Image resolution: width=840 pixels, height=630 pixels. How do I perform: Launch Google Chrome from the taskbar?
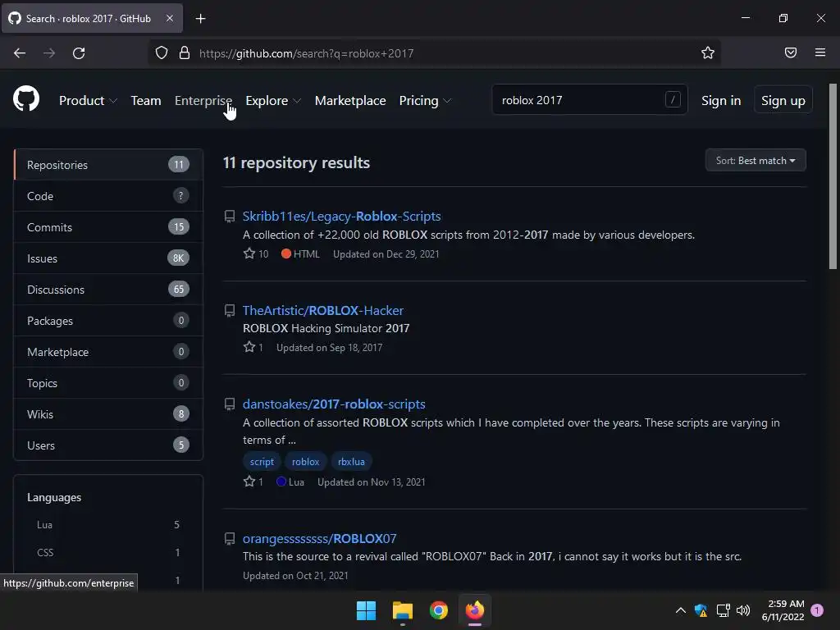(439, 610)
